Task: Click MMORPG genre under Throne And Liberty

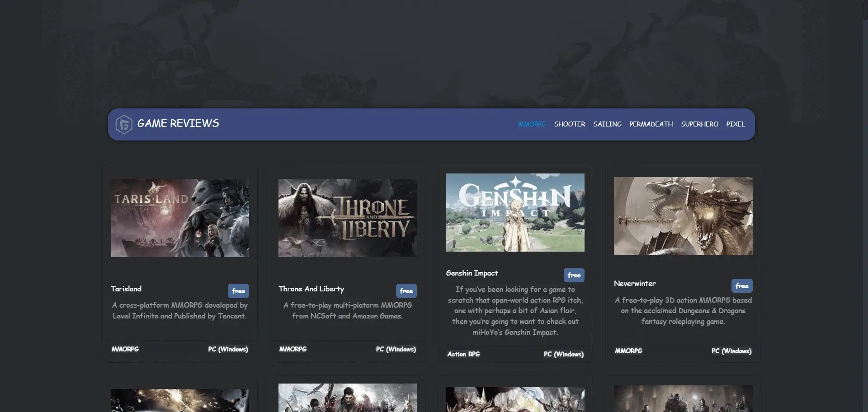Action: [293, 349]
